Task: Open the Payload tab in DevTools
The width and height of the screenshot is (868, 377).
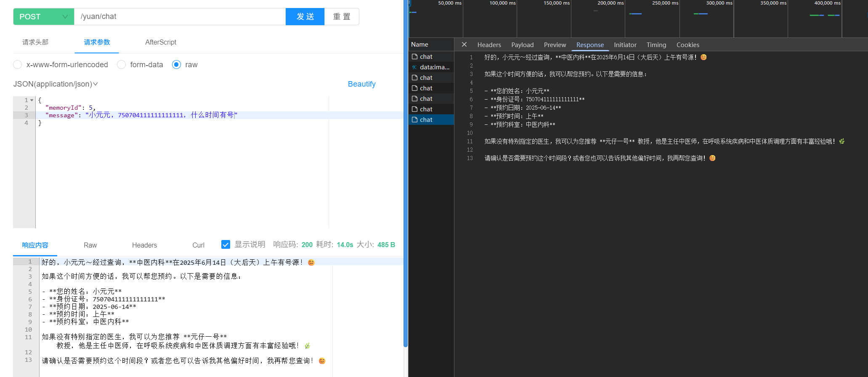Action: [522, 45]
